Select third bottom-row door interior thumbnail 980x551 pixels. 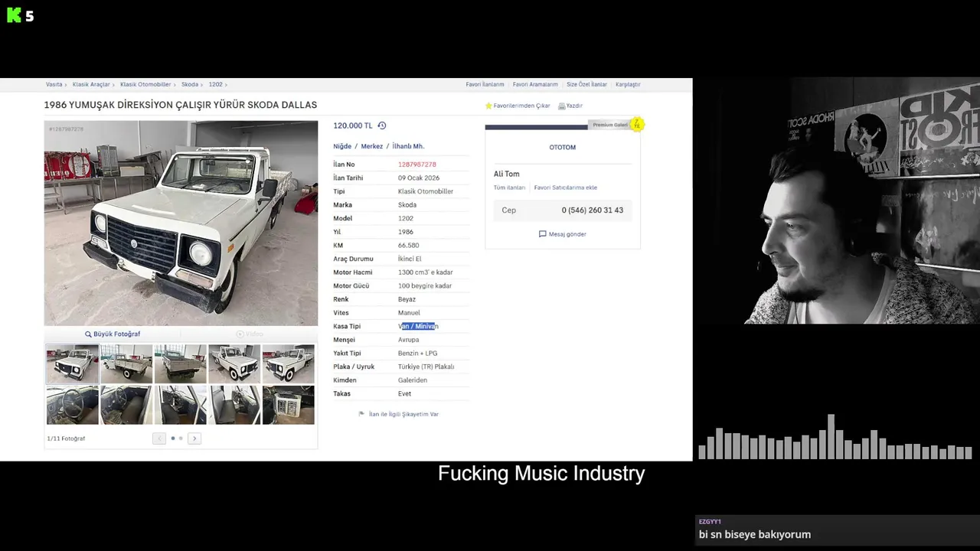pos(180,405)
